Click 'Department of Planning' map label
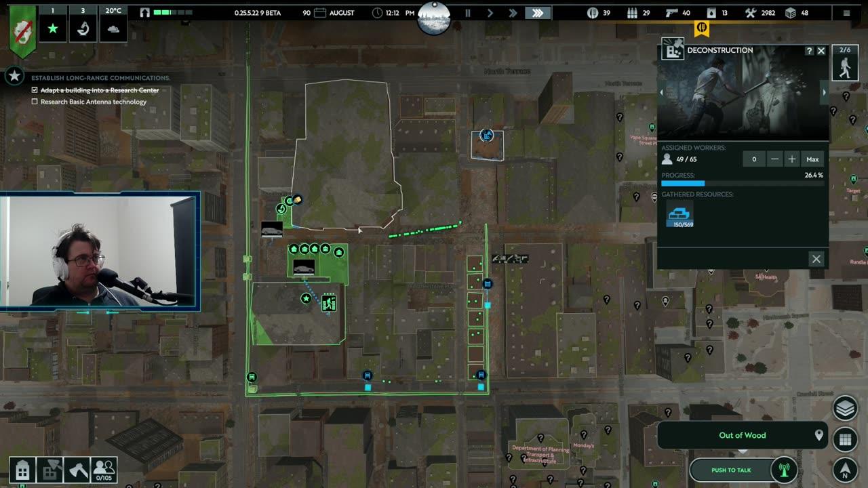Viewport: 868px width, 488px height. [539, 455]
